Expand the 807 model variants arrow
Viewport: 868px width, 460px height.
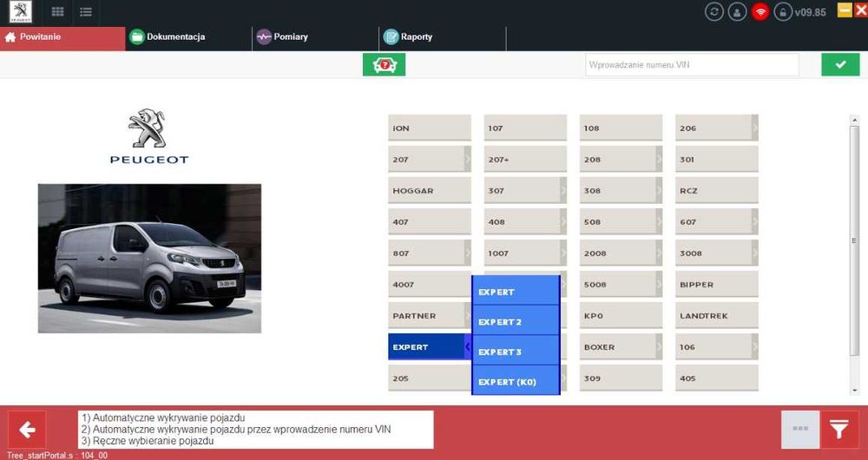pyautogui.click(x=468, y=253)
